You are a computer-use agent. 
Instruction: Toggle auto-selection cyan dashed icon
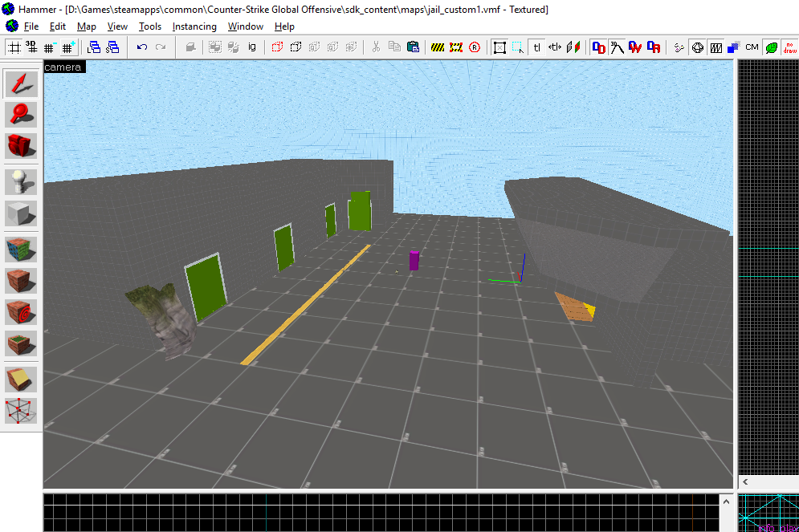pyautogui.click(x=518, y=47)
